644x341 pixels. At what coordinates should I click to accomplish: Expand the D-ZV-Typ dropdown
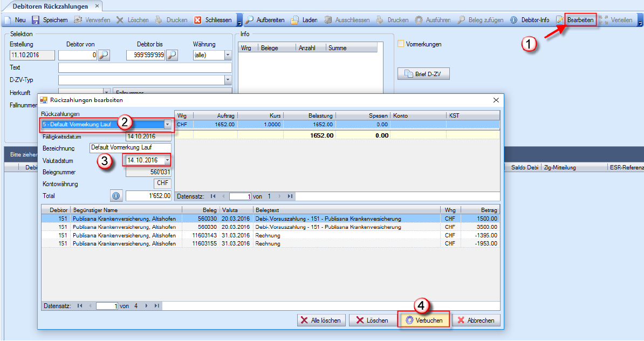[x=228, y=80]
